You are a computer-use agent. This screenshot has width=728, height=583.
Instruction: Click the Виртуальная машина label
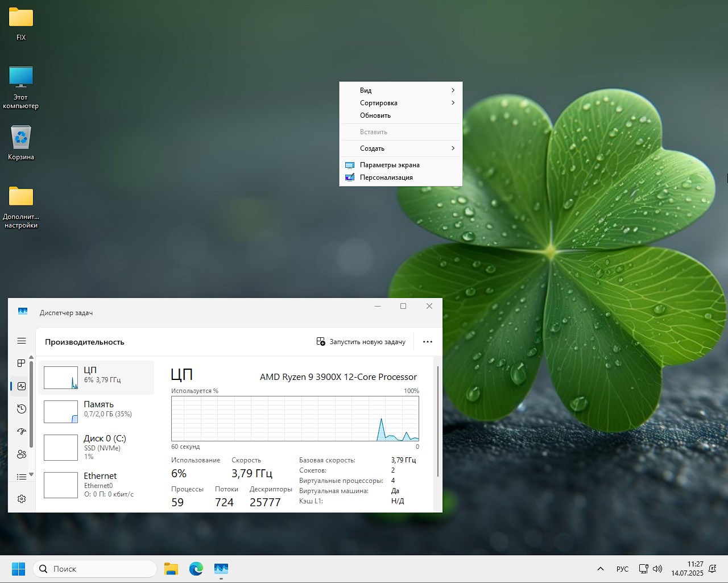click(334, 491)
